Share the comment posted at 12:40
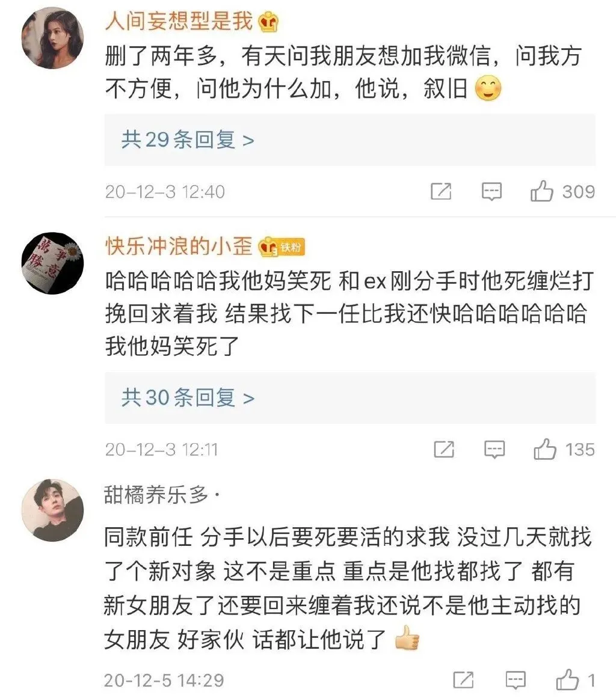Screen dimensions: 616x698 coord(441,191)
